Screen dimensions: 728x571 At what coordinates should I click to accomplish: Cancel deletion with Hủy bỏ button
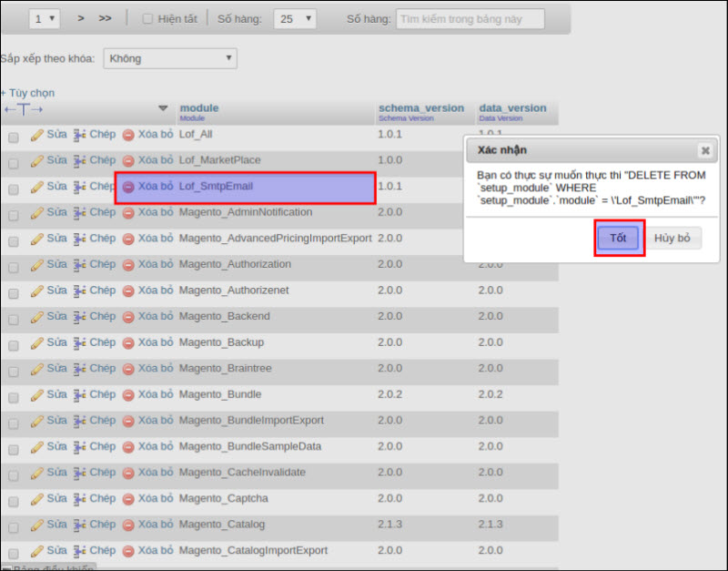click(x=672, y=238)
